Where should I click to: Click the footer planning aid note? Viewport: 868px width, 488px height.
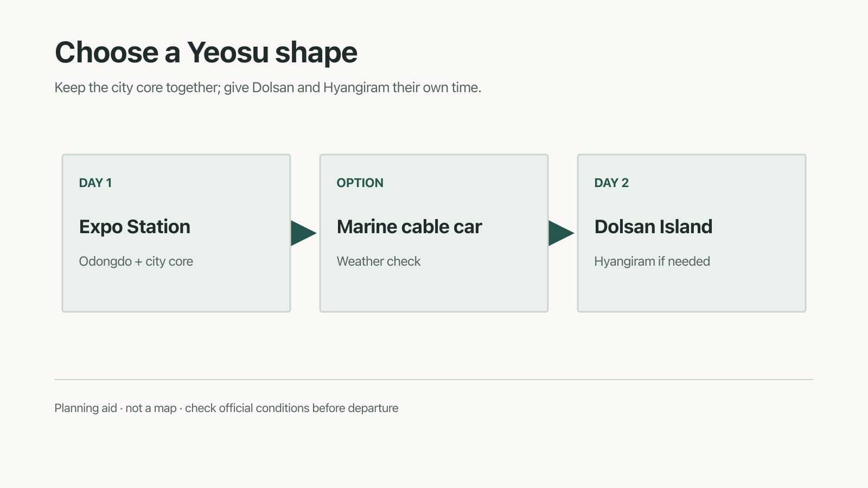[226, 408]
